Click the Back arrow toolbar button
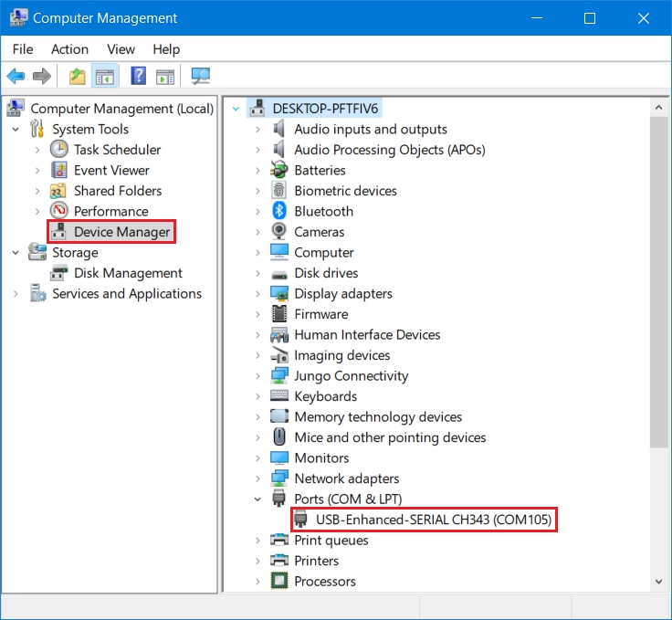 (16, 76)
